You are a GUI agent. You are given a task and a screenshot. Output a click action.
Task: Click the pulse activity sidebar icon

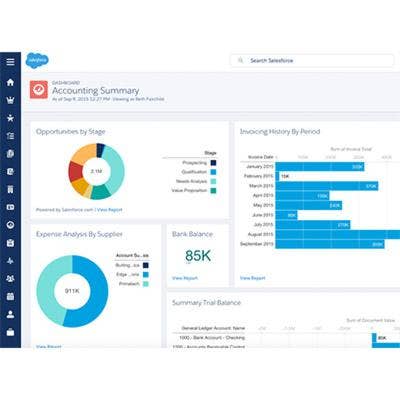[10, 261]
